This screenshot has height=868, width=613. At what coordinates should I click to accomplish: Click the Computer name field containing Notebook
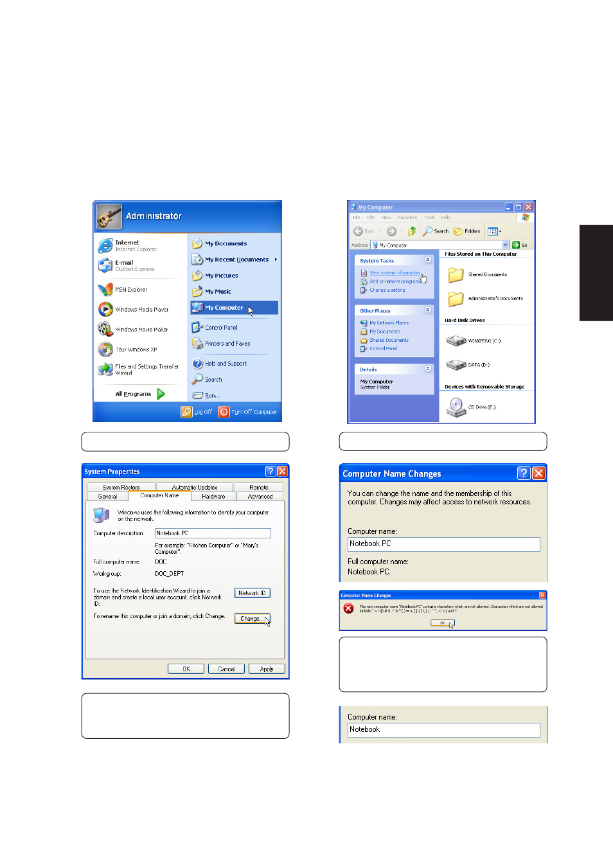443,730
